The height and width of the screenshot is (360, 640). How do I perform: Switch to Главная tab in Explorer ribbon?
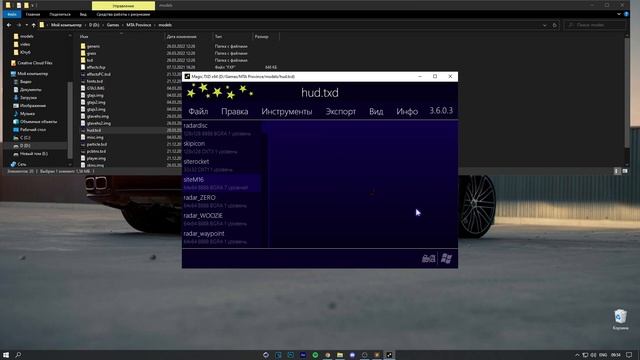[x=33, y=14]
